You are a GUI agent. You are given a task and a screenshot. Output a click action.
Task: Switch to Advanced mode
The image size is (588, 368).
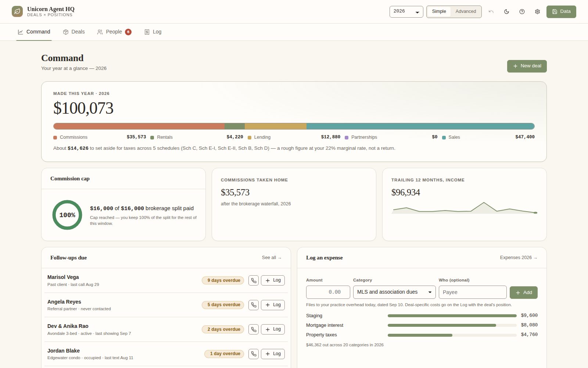tap(466, 11)
